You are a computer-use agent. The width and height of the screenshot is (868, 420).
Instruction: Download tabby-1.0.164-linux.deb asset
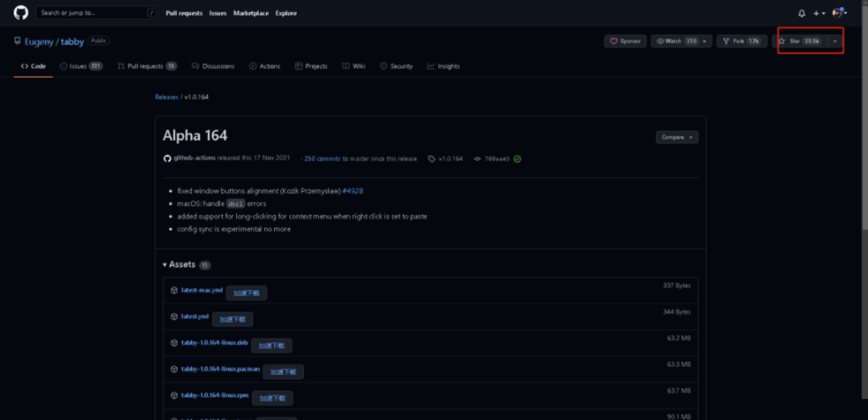pos(215,343)
